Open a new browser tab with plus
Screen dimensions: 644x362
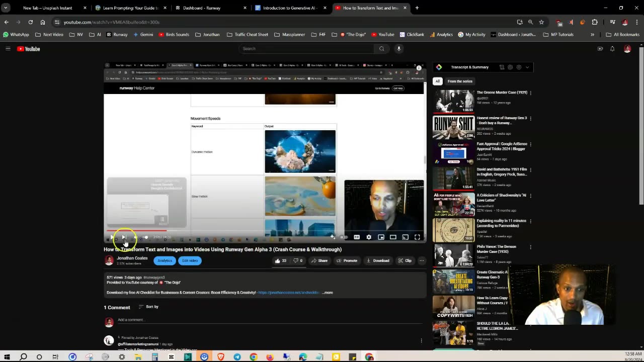click(x=417, y=8)
